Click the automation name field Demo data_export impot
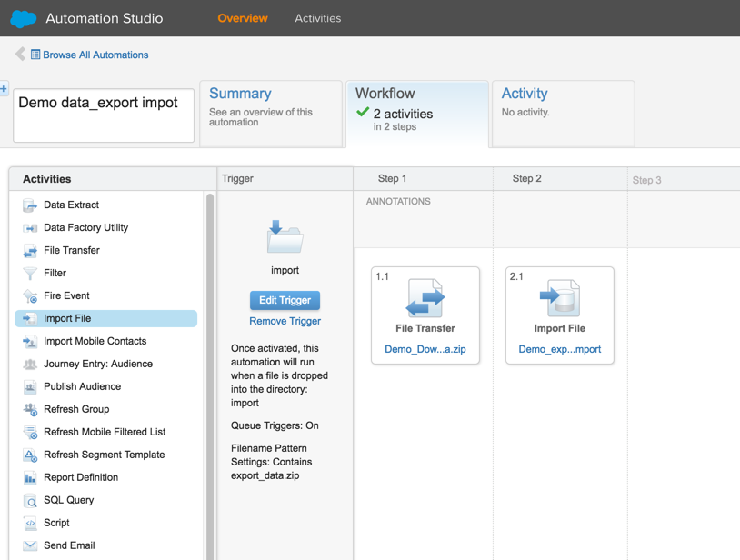 [104, 115]
